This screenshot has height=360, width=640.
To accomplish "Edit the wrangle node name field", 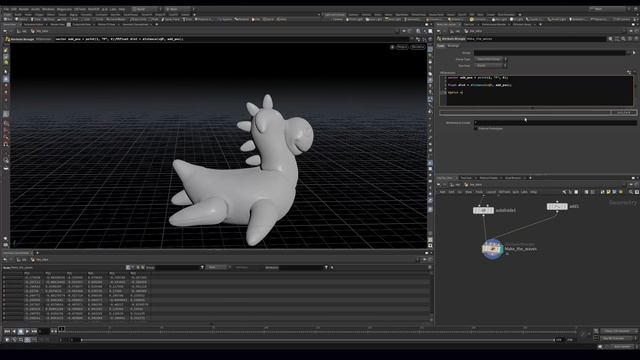I will (x=536, y=39).
